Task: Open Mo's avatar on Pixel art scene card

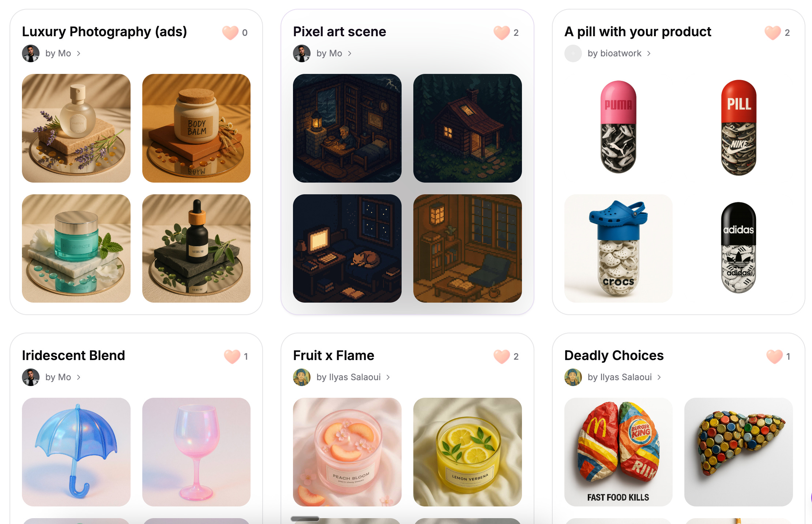Action: pos(302,53)
